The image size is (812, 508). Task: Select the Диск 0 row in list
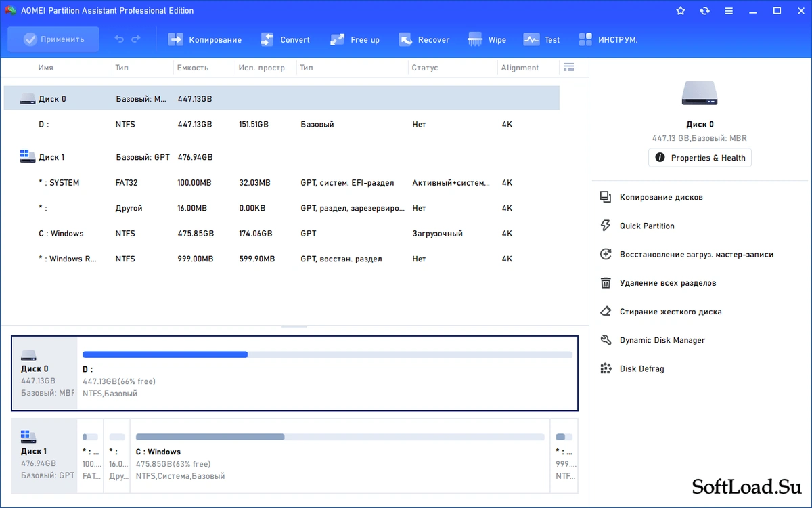point(281,99)
